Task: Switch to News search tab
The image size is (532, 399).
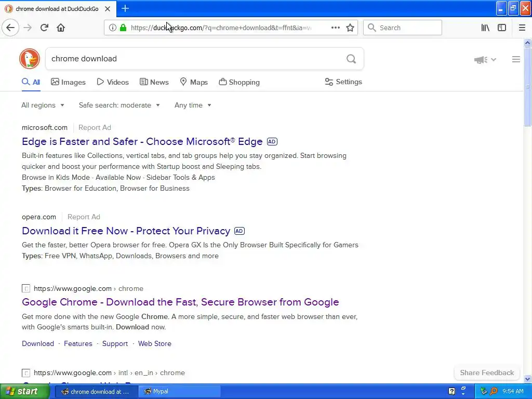Action: tap(154, 82)
